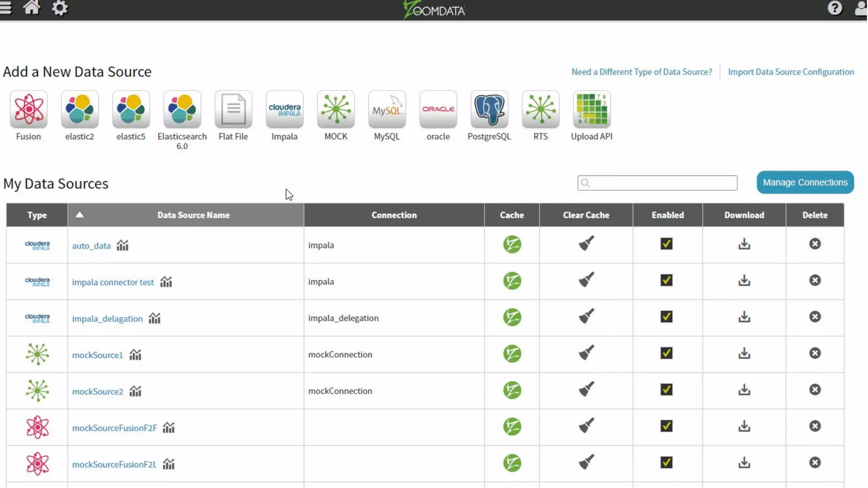The image size is (868, 488).
Task: Delete the impala_delegation data source
Action: click(x=815, y=317)
